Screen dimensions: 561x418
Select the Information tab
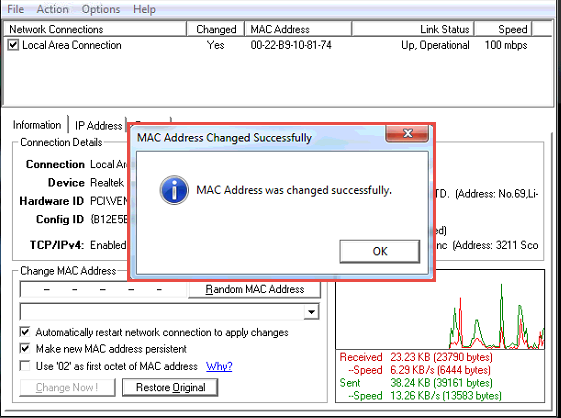[x=37, y=125]
